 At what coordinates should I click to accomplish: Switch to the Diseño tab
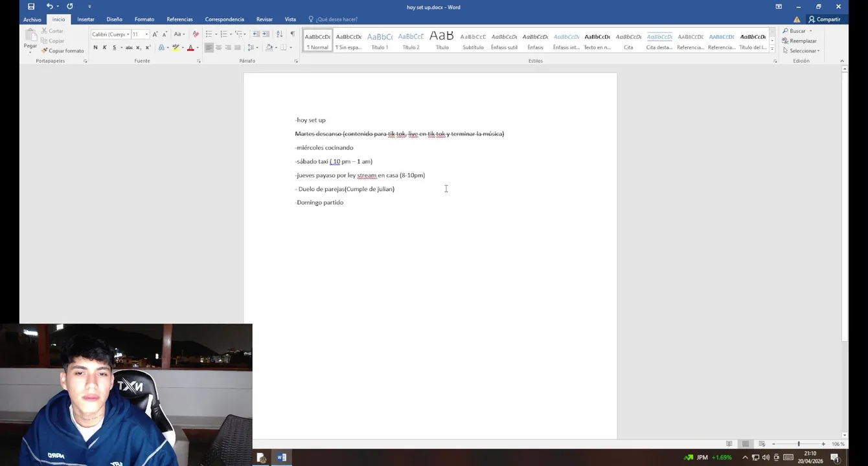[x=114, y=19]
